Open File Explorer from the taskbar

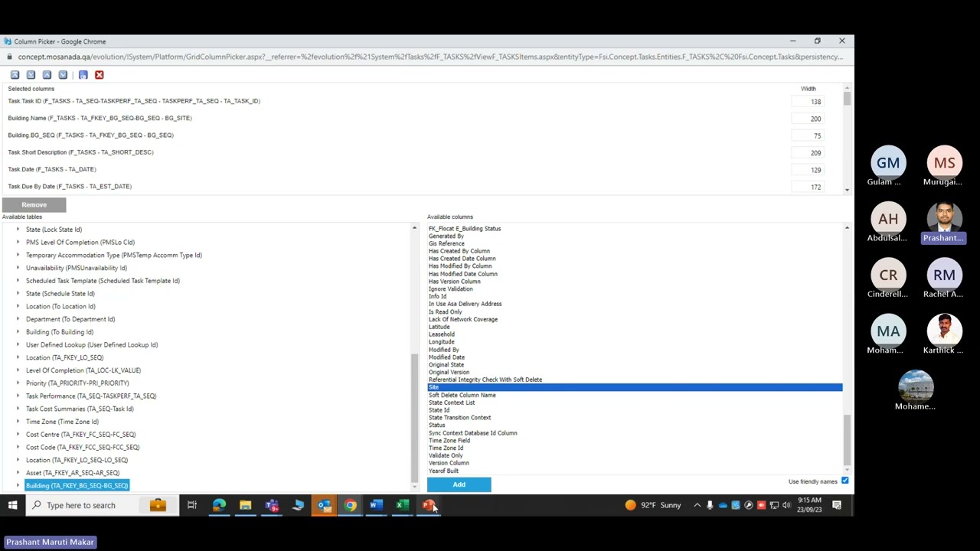[245, 505]
